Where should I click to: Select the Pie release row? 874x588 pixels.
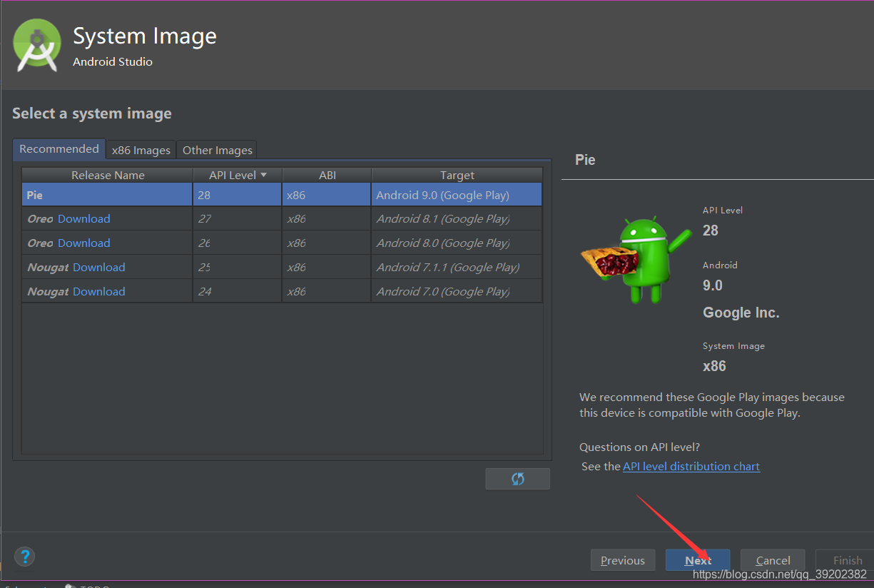pos(282,195)
